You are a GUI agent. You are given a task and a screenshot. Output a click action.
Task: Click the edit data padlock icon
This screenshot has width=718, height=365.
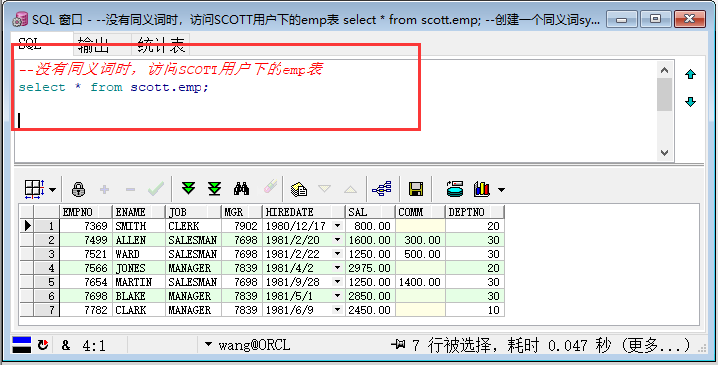pos(79,189)
